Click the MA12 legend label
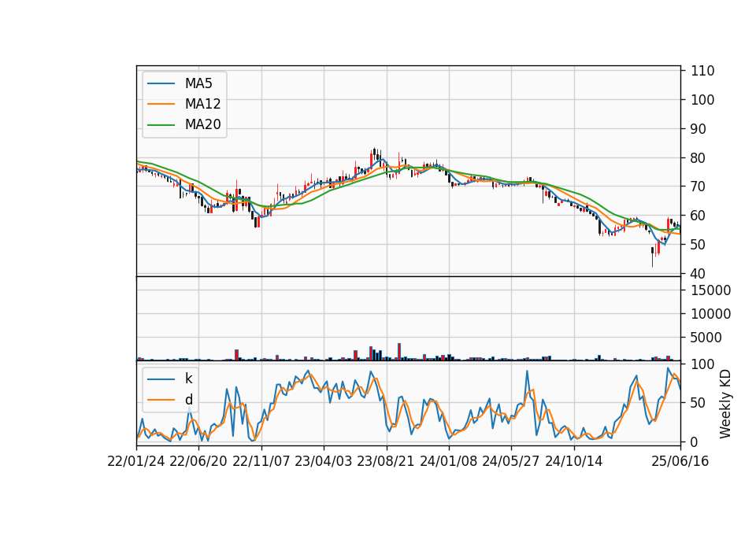 point(202,104)
